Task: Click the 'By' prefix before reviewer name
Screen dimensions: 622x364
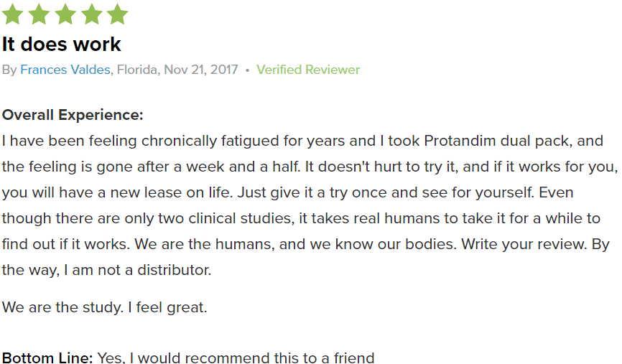Action: [9, 70]
